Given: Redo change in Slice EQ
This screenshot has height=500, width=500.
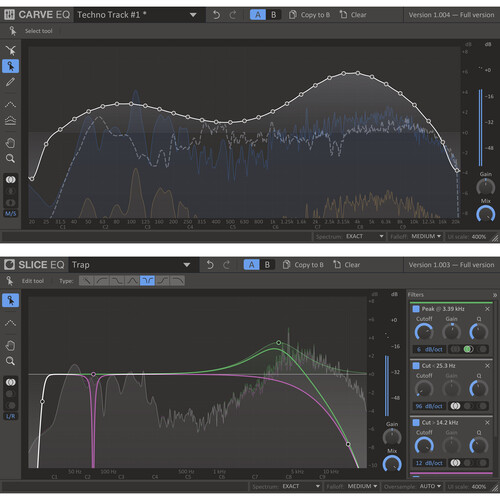Looking at the screenshot, I should tap(227, 265).
